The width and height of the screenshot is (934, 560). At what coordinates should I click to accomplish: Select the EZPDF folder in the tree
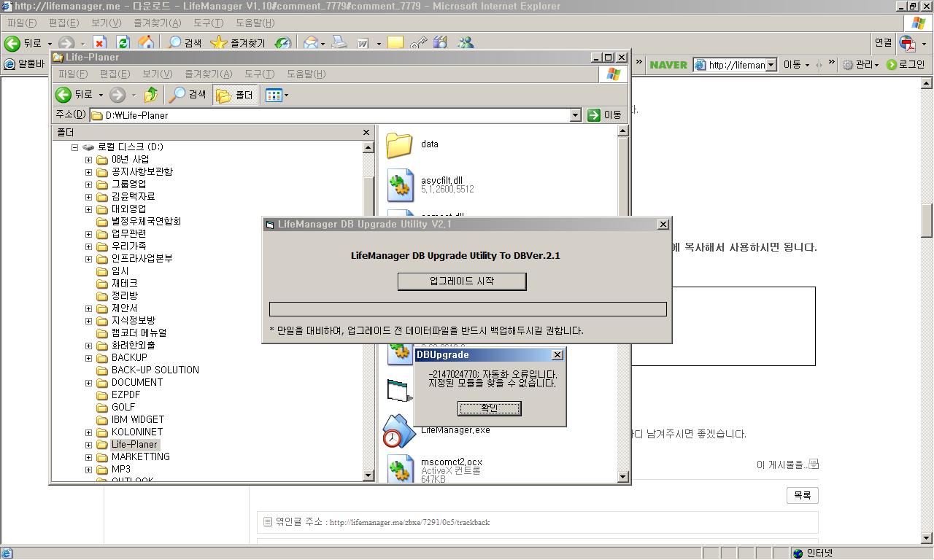click(126, 395)
